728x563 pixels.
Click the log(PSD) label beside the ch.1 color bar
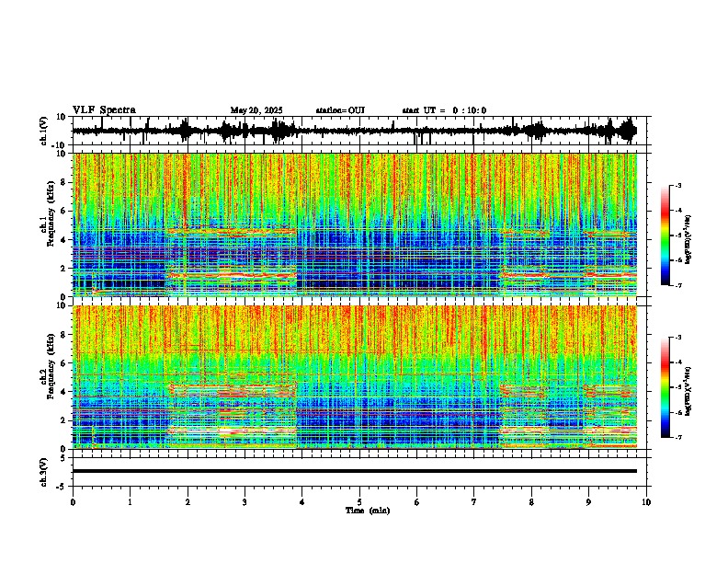(x=688, y=239)
